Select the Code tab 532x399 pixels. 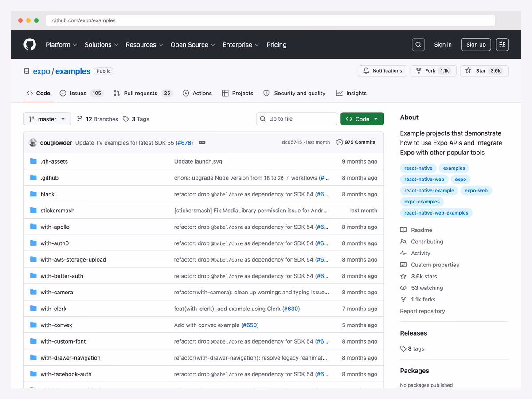pos(39,93)
